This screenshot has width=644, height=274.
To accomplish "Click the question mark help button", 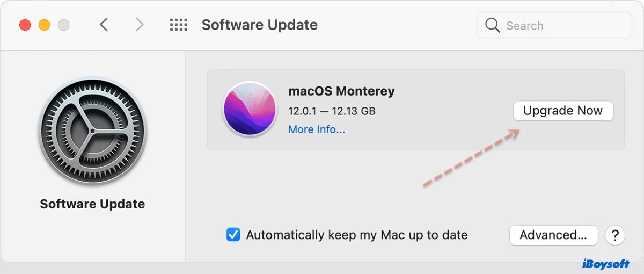I will pos(614,235).
